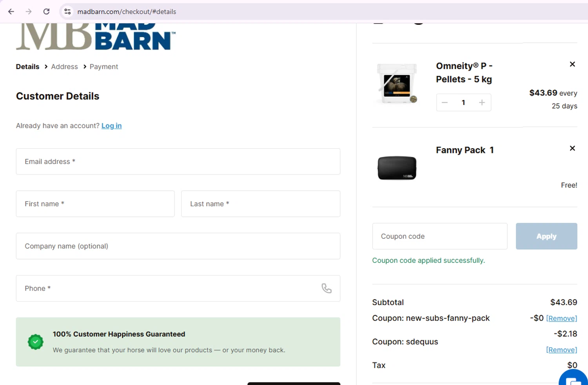Focus the Coupon code field
The width and height of the screenshot is (588, 385).
(x=439, y=236)
